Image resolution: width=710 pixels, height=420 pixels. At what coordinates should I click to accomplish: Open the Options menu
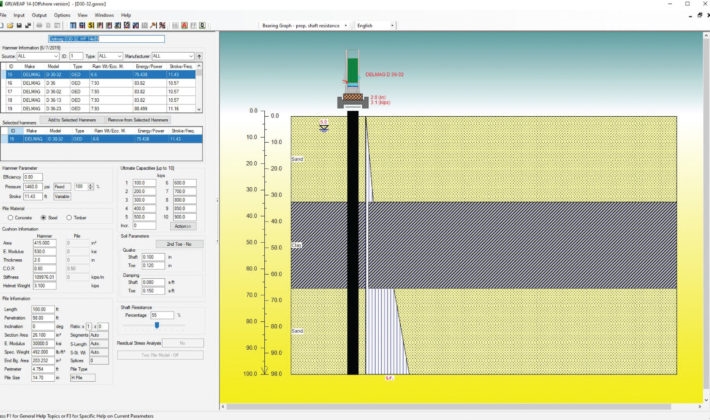click(63, 16)
